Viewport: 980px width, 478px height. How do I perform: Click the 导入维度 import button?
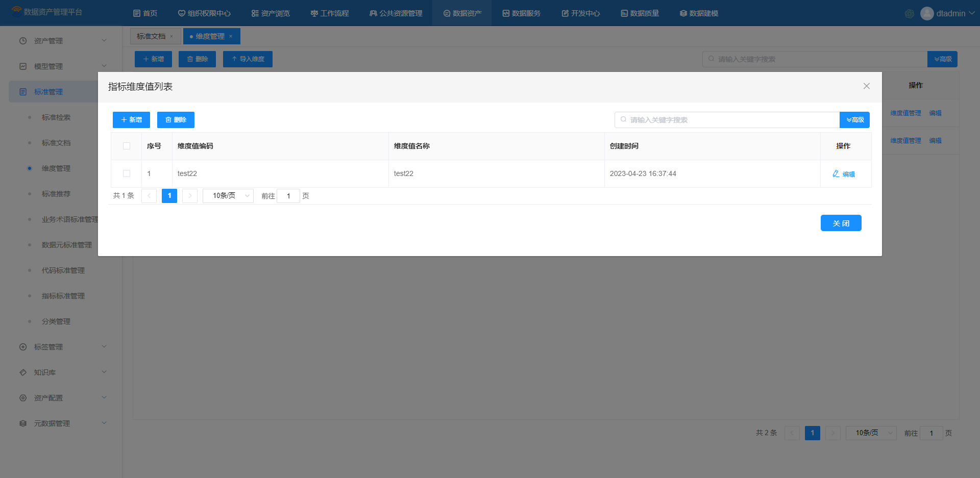point(248,59)
